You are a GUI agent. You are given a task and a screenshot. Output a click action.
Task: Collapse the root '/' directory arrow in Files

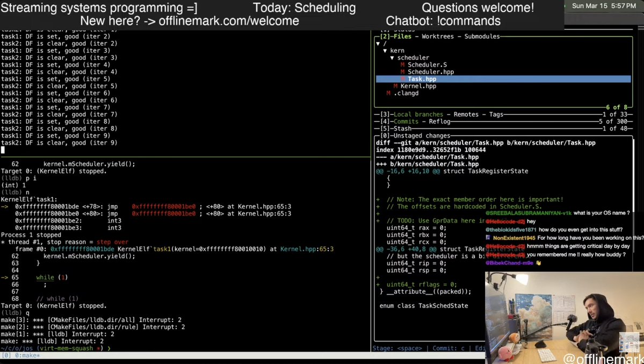(378, 44)
